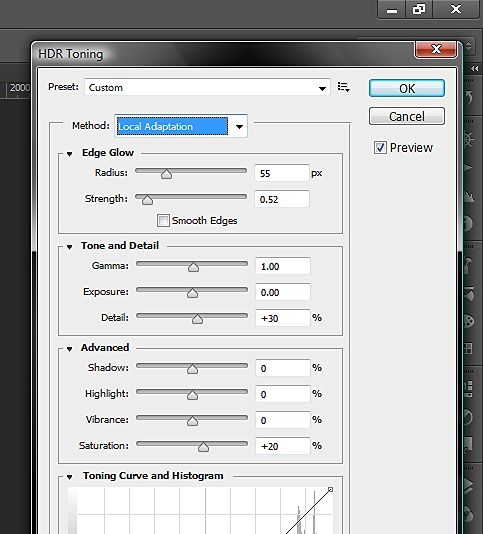Collapse Toning Curve and Histogram section
This screenshot has width=483, height=534.
coord(69,477)
